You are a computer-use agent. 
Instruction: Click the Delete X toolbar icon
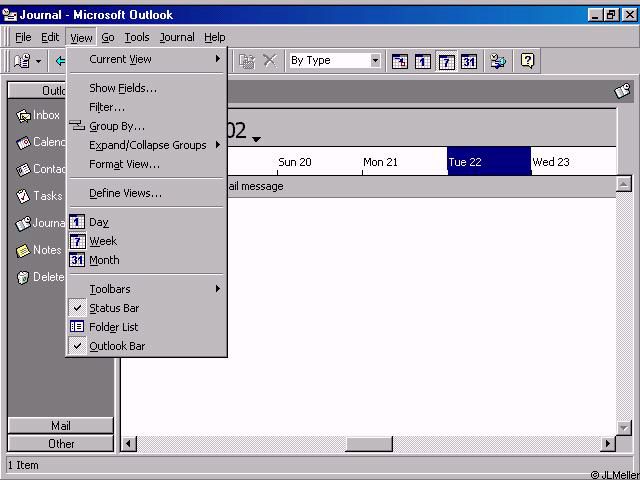tap(269, 61)
